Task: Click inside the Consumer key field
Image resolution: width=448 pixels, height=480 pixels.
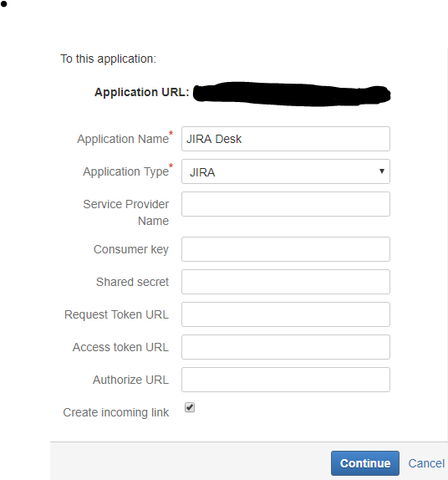Action: tap(286, 249)
